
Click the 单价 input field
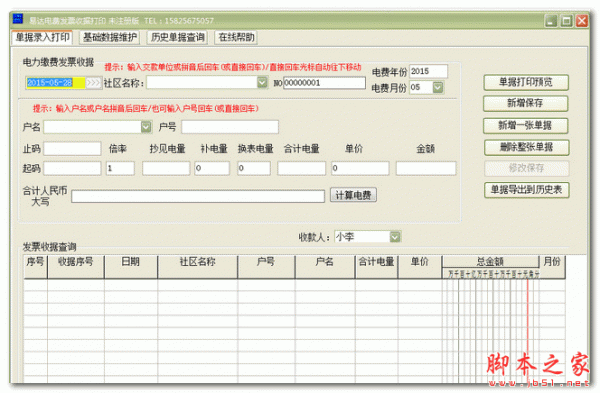360,168
